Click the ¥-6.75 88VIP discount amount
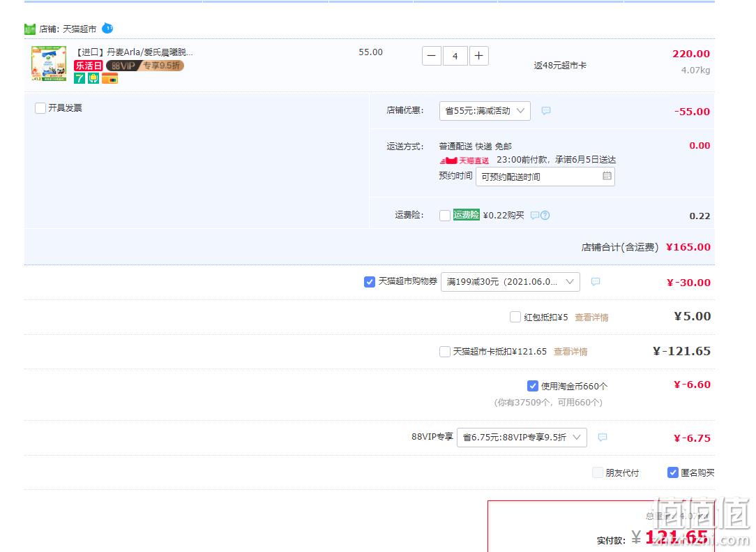Image resolution: width=756 pixels, height=552 pixels. click(x=692, y=438)
